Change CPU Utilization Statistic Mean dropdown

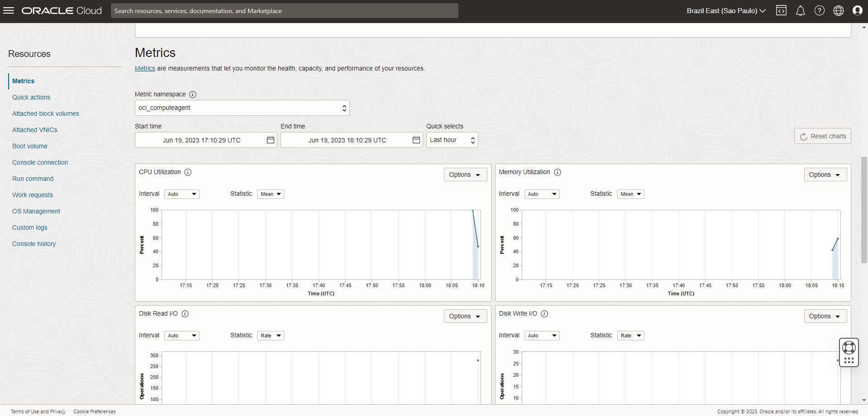point(271,194)
